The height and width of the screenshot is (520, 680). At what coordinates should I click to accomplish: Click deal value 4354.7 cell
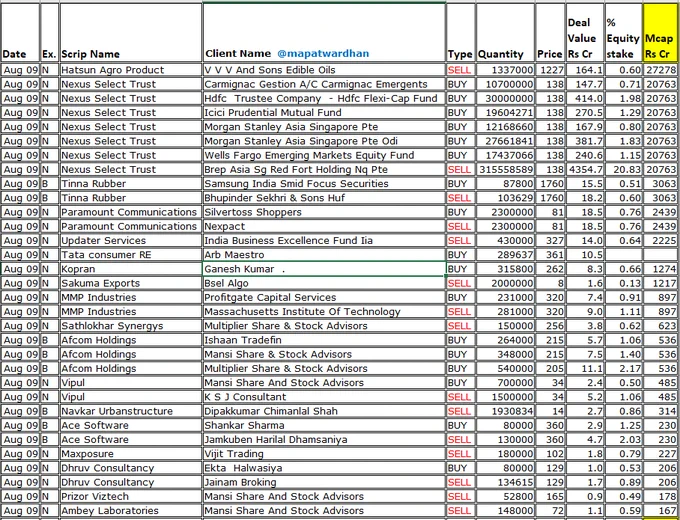585,170
